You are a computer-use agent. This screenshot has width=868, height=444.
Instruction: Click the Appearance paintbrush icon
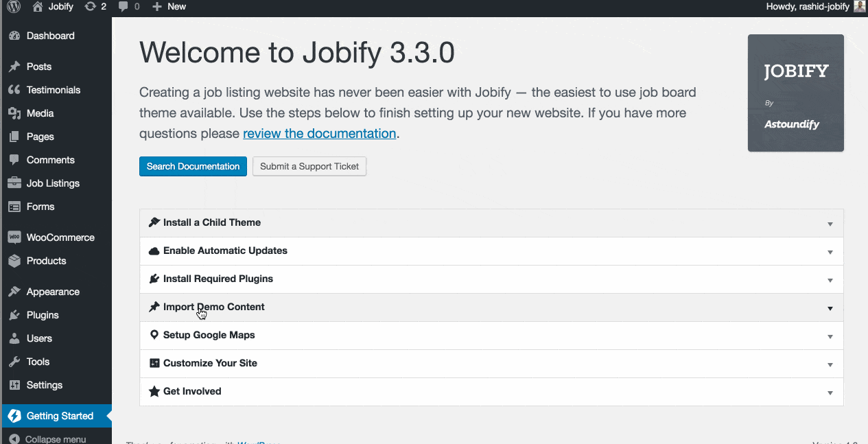(x=14, y=292)
